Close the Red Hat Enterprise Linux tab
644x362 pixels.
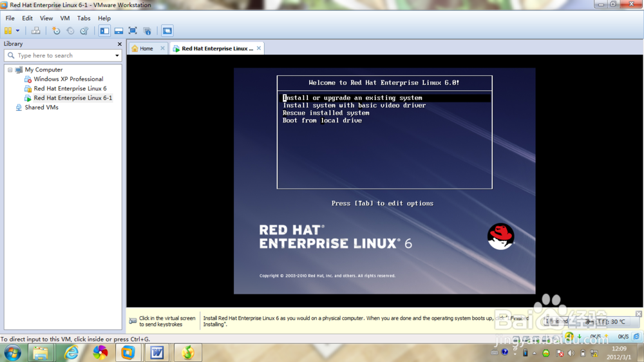[259, 48]
